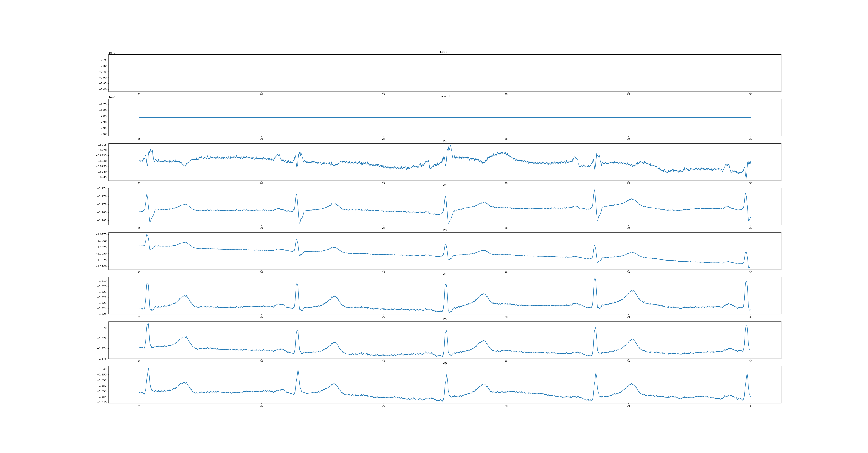Click y-axis tick −1.1000 on V3 plot
Viewport: 868px width, 453px height.
pos(101,241)
